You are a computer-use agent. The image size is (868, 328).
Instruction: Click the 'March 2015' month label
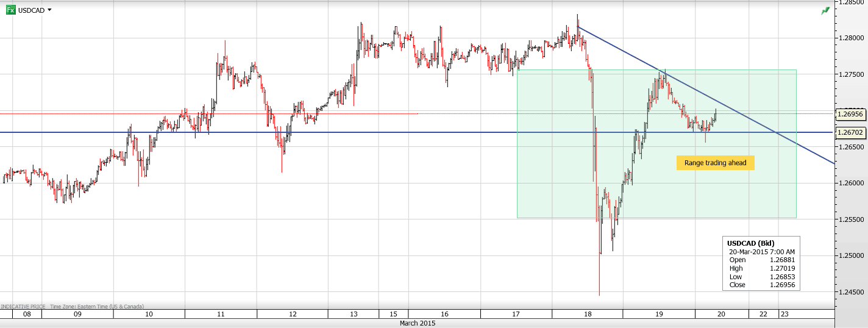point(418,323)
